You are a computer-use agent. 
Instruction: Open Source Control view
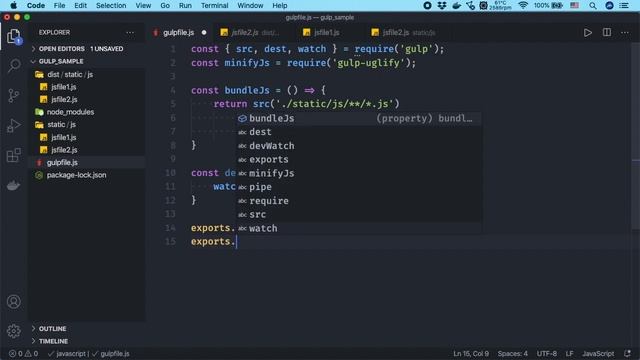click(x=14, y=96)
